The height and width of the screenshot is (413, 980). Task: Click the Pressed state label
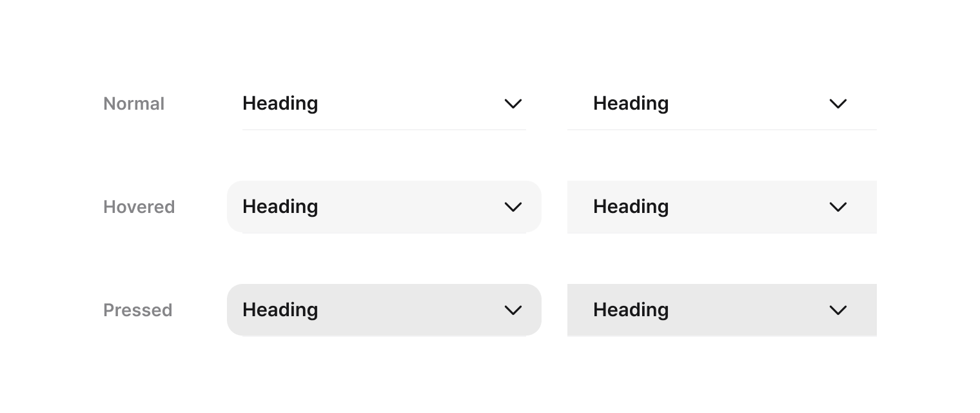click(x=138, y=310)
